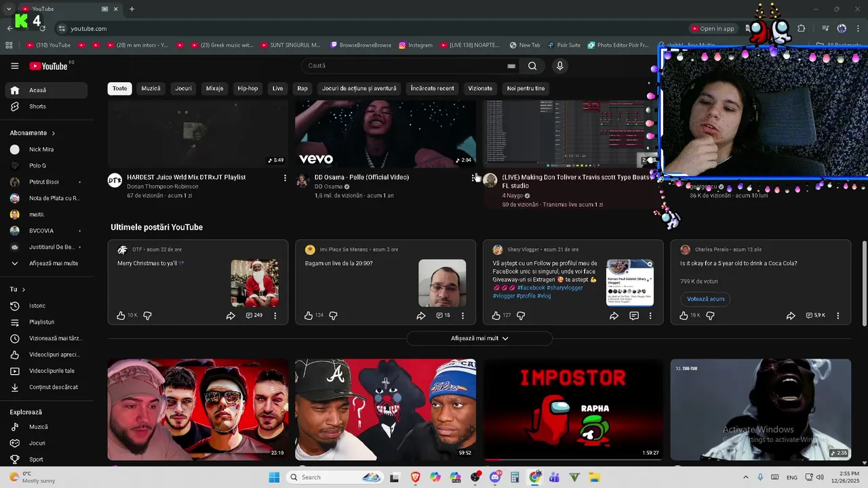The height and width of the screenshot is (488, 868).
Task: Select the Hip-hop filter chip
Action: coord(248,88)
